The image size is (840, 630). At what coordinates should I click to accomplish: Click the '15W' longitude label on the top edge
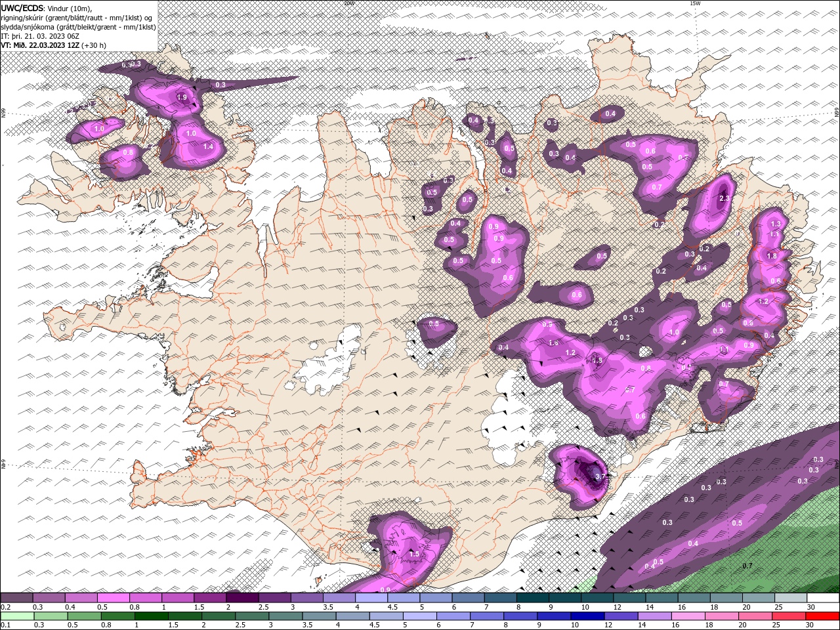(x=695, y=3)
